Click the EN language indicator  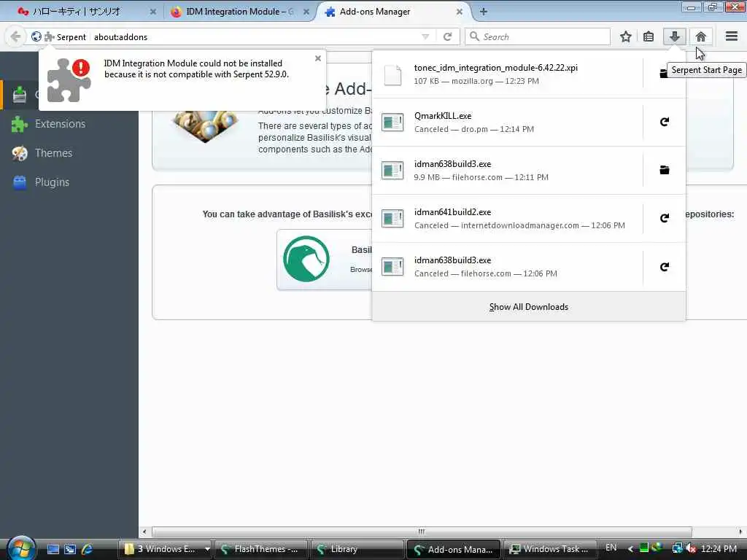(611, 548)
